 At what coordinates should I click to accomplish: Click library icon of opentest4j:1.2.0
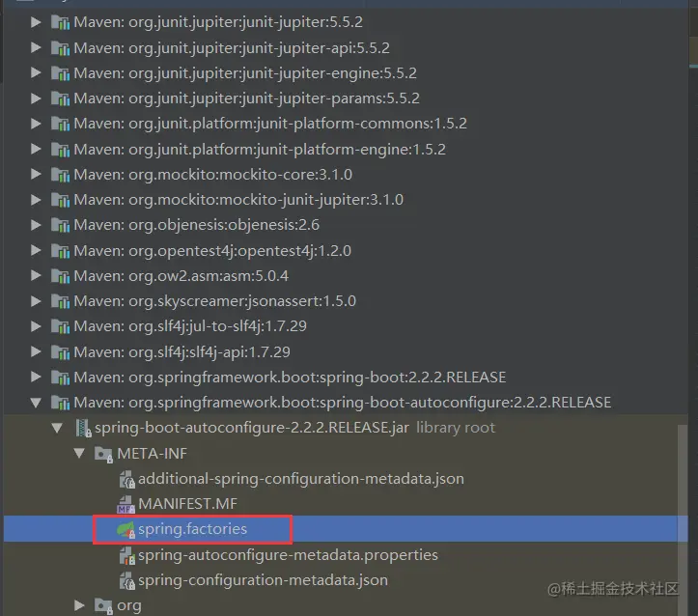click(60, 250)
